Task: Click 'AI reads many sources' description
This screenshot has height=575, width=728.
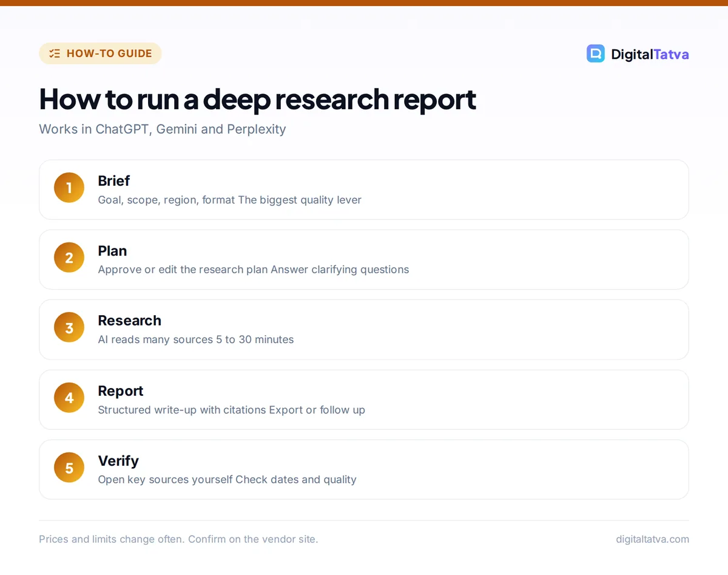Action: 155,339
